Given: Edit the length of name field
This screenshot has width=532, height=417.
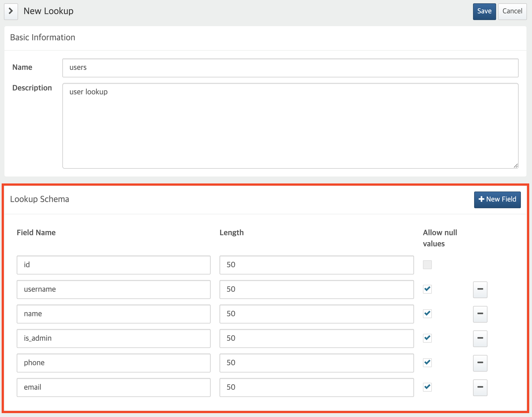Looking at the screenshot, I should (317, 314).
